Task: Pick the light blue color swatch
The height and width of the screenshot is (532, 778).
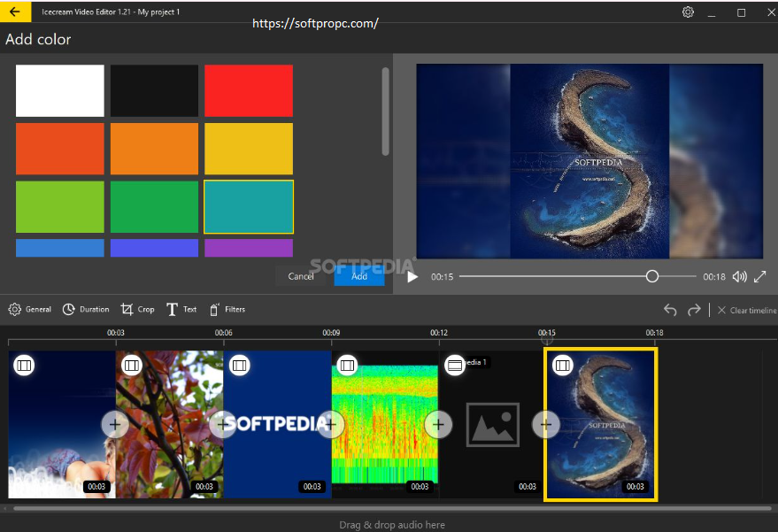Action: pyautogui.click(x=60, y=248)
